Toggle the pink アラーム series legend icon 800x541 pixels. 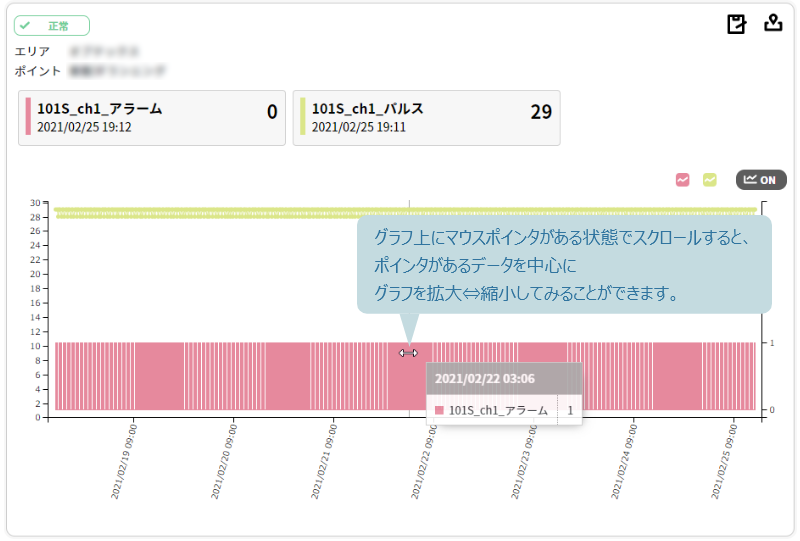682,180
